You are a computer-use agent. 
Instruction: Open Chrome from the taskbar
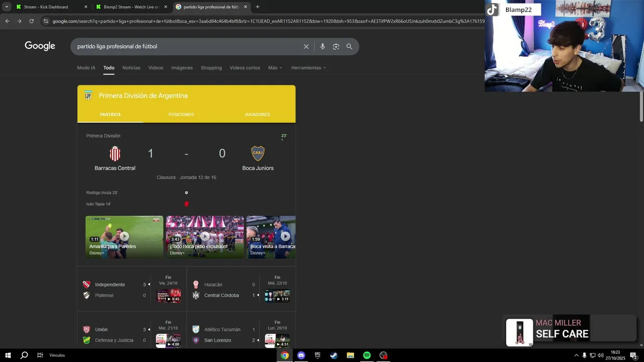tap(285, 355)
